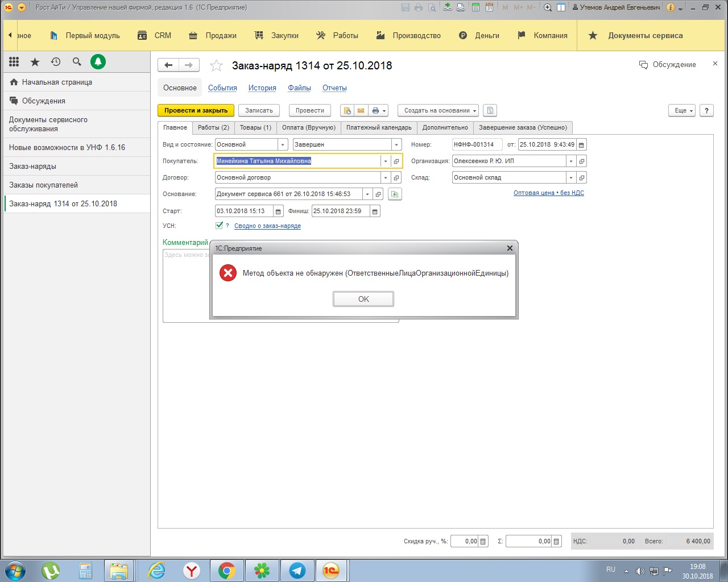
Task: Click the Провести button
Action: (310, 111)
